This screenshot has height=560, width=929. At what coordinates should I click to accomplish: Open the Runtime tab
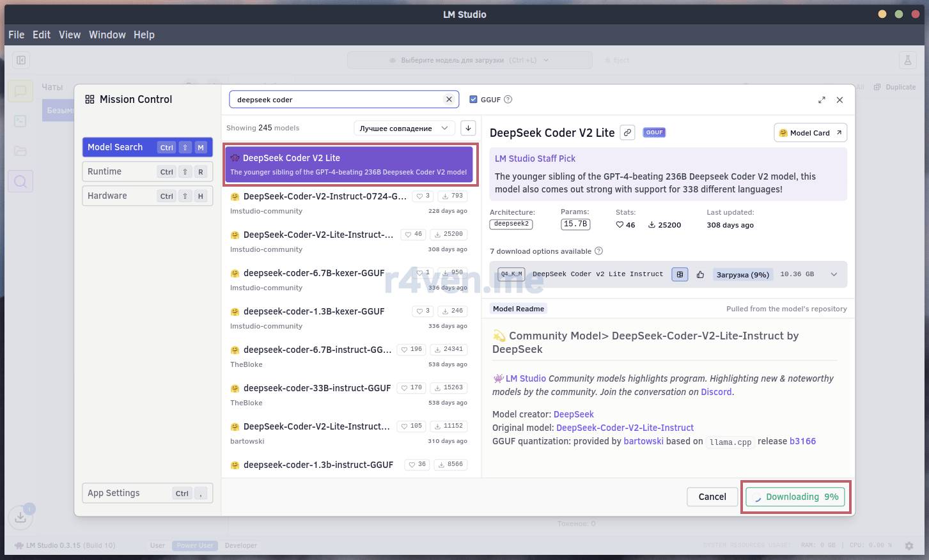coord(147,171)
